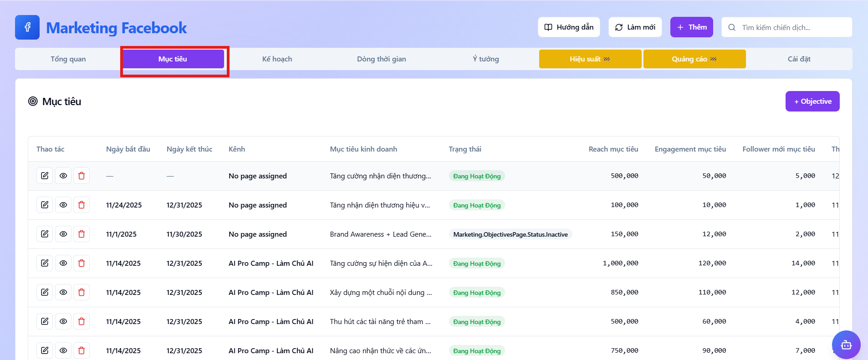Open the chatbot assistant floating button
Image resolution: width=868 pixels, height=360 pixels.
point(846,345)
